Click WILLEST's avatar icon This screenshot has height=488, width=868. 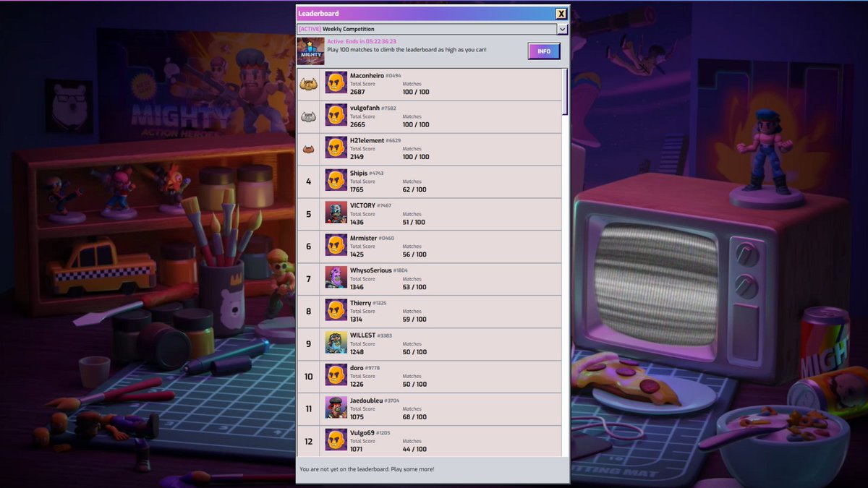click(336, 343)
